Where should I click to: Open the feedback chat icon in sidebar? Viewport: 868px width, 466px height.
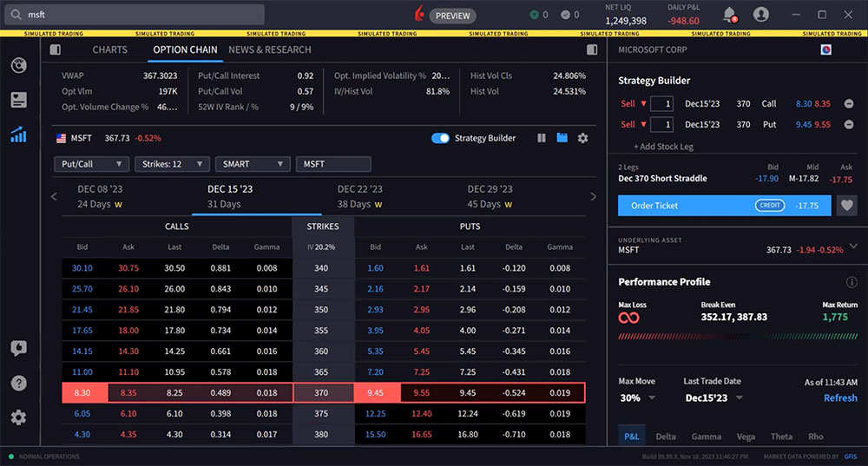19,348
